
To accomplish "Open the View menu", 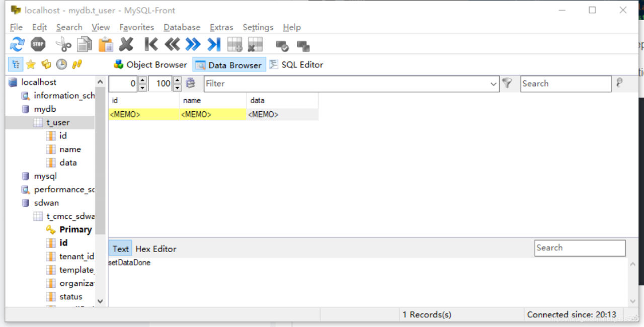I will [101, 27].
